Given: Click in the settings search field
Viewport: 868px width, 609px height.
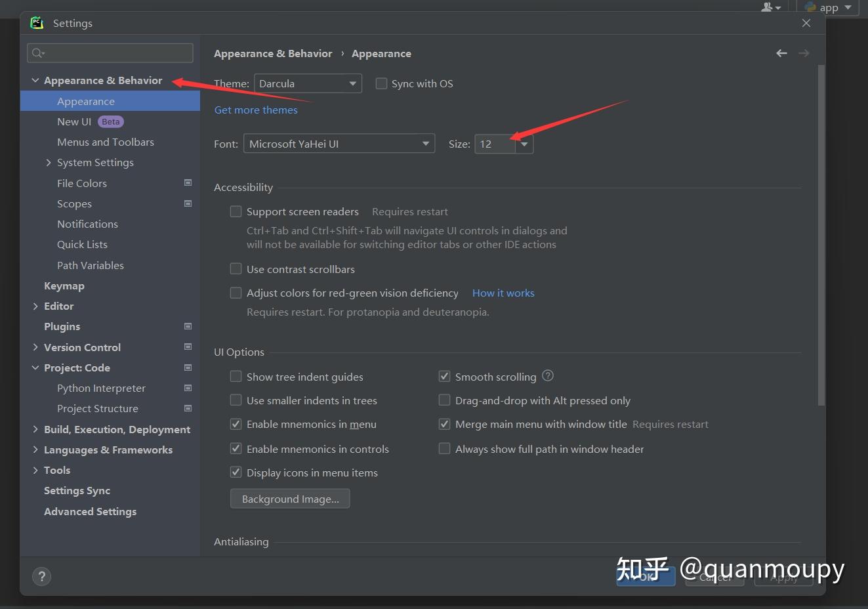Looking at the screenshot, I should click(x=110, y=53).
